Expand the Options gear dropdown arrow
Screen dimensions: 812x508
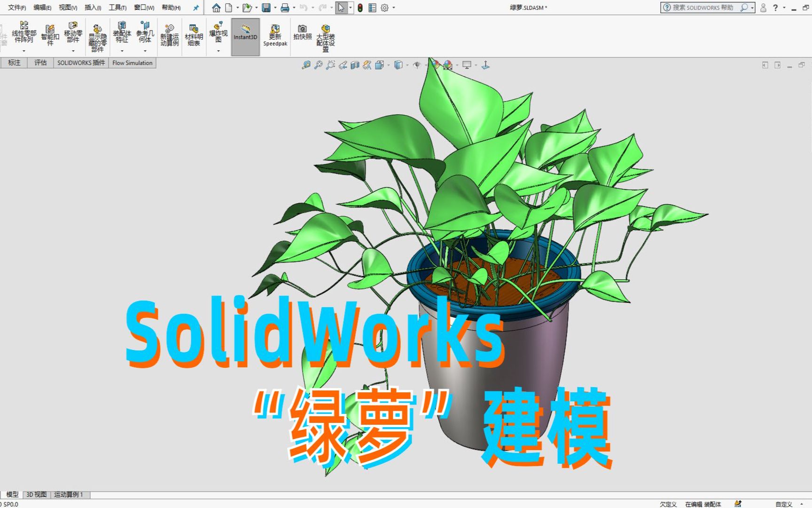pos(393,8)
